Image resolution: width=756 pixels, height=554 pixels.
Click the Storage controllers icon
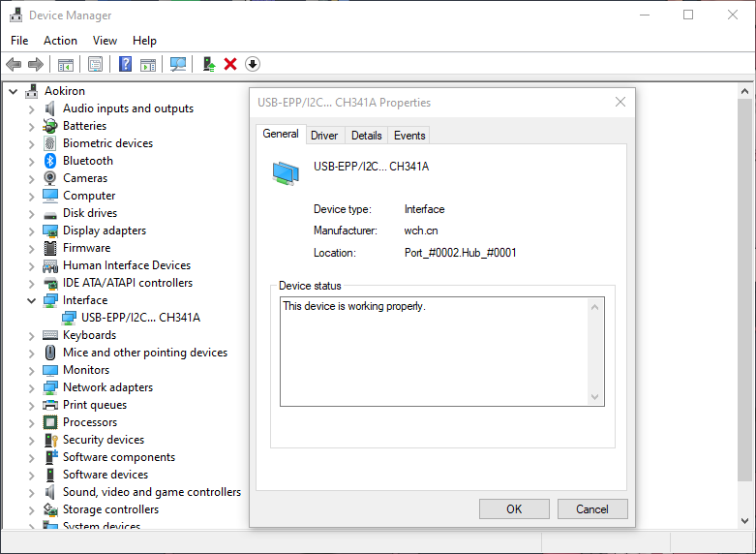click(50, 509)
